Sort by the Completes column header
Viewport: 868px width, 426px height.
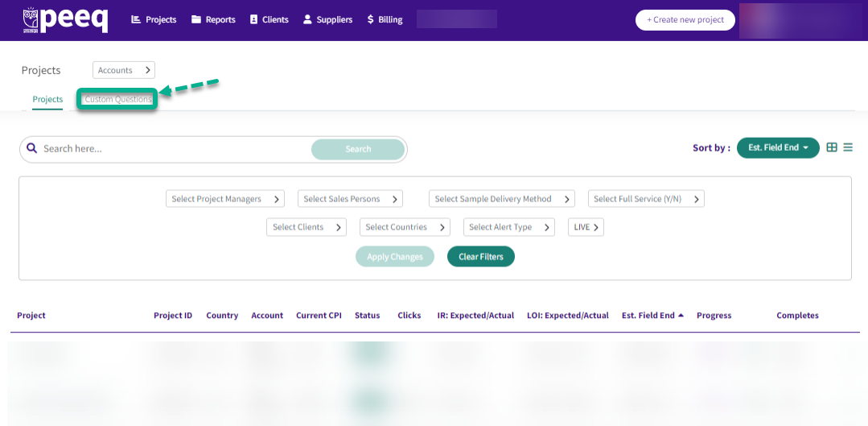[798, 315]
